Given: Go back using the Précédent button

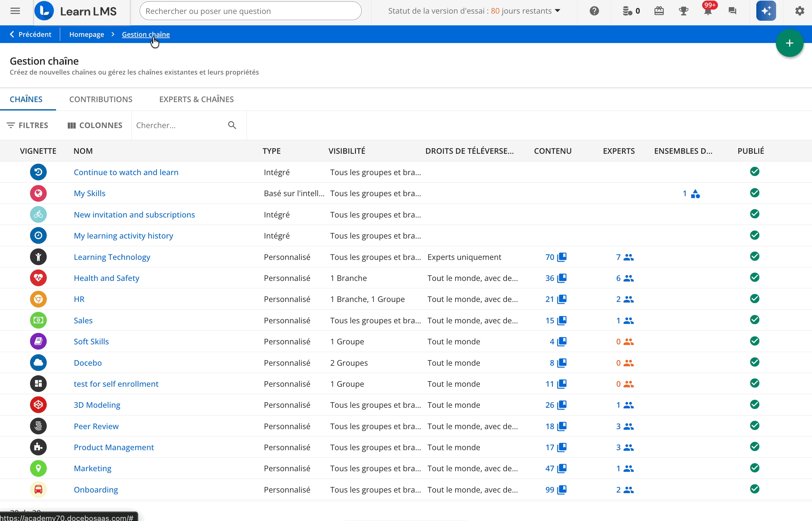Looking at the screenshot, I should [x=30, y=34].
